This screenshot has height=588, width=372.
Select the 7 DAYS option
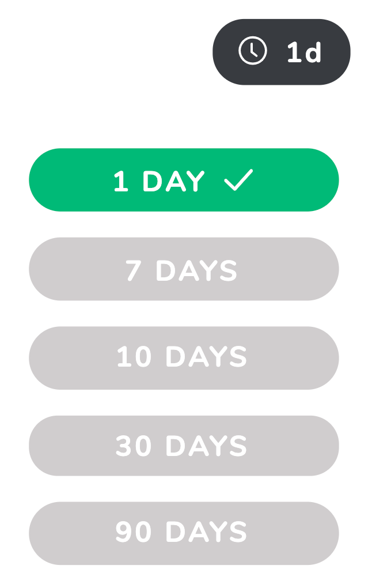coord(184,269)
